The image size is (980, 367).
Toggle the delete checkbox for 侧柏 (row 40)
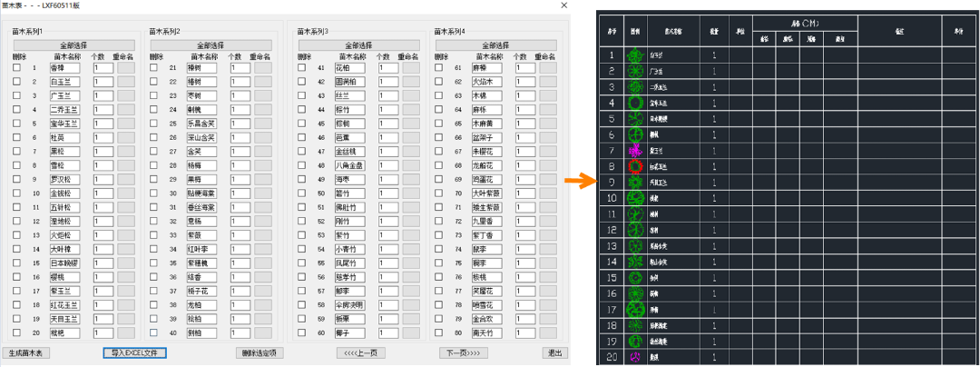point(153,332)
